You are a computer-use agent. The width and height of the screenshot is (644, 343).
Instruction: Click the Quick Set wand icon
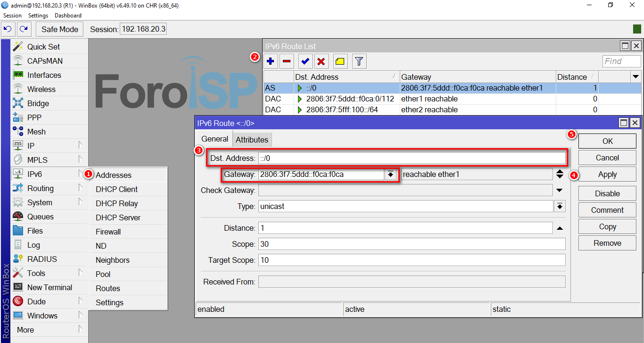pyautogui.click(x=18, y=47)
